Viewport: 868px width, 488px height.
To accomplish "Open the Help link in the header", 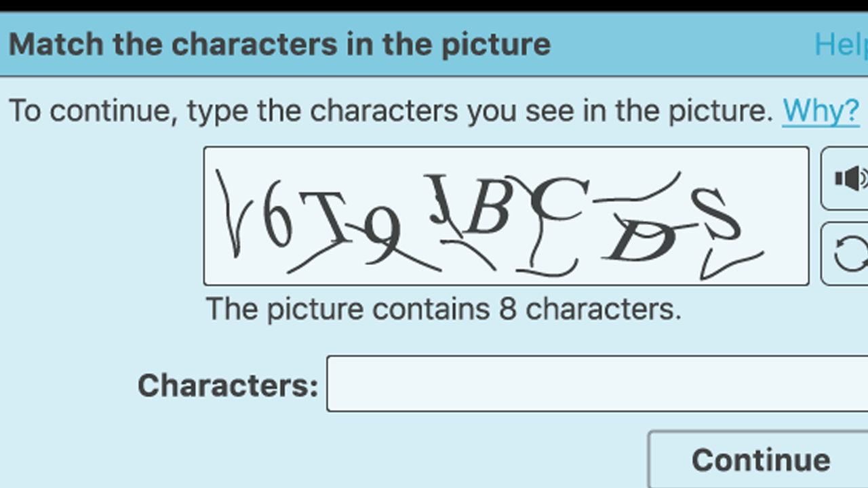I will tap(841, 45).
